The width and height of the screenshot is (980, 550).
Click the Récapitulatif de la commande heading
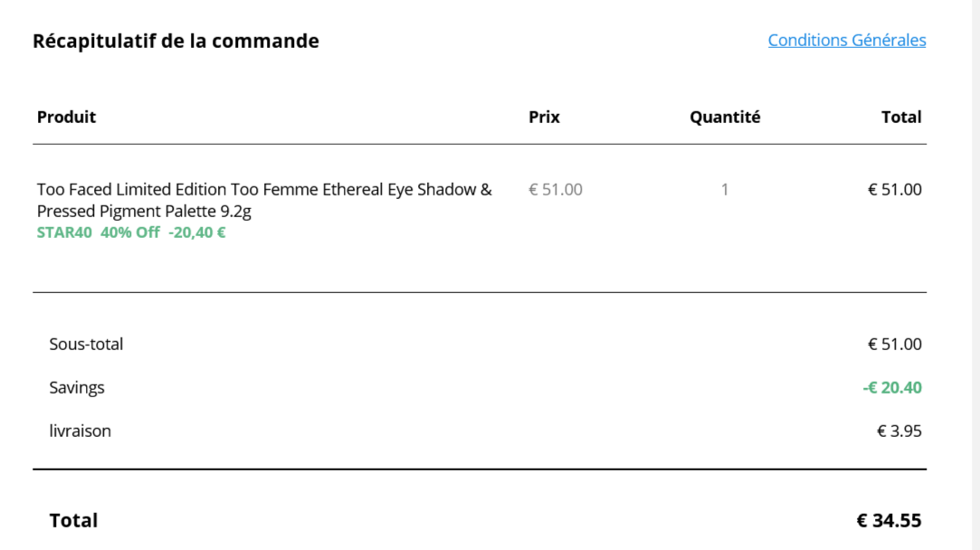coord(176,40)
